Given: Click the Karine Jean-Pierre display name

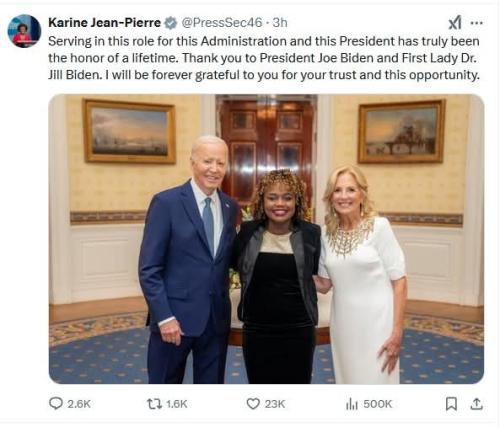Looking at the screenshot, I should (x=104, y=23).
